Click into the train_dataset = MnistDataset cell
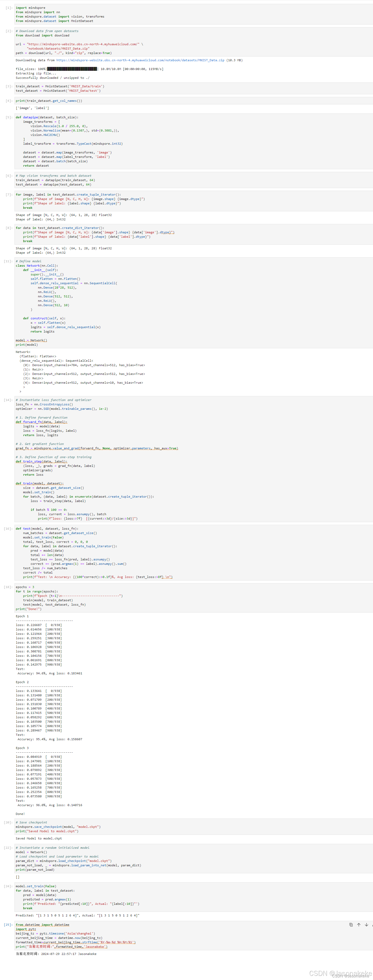Image resolution: width=373 pixels, height=980 pixels. click(193, 89)
